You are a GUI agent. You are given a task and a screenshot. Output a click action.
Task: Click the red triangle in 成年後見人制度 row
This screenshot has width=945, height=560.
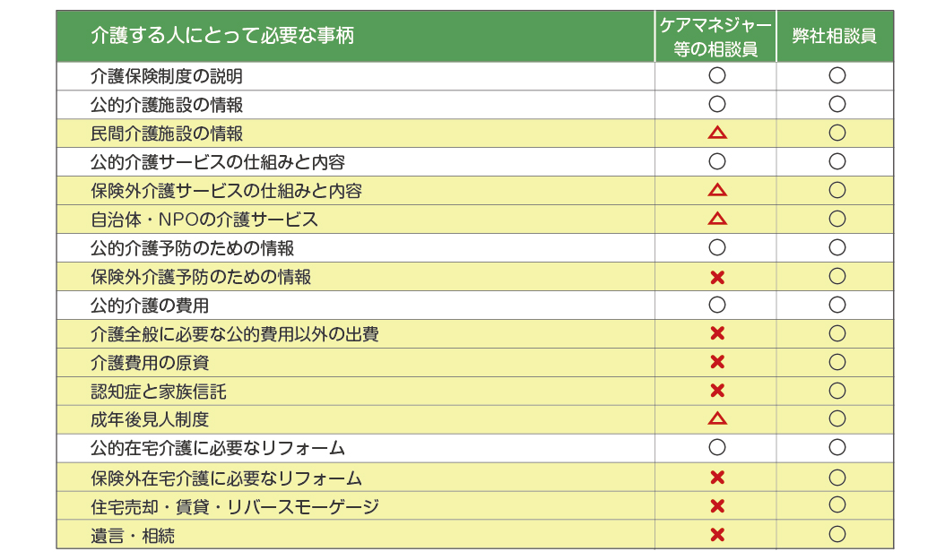pos(716,418)
